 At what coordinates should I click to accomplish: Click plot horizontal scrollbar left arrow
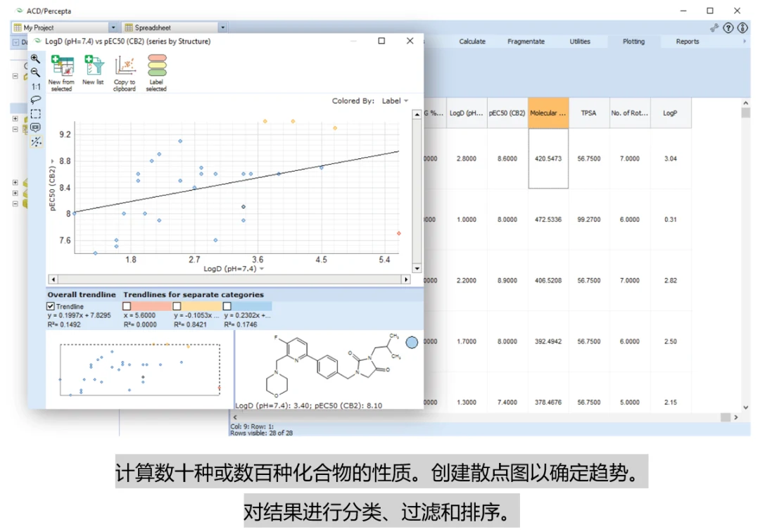tap(53, 279)
